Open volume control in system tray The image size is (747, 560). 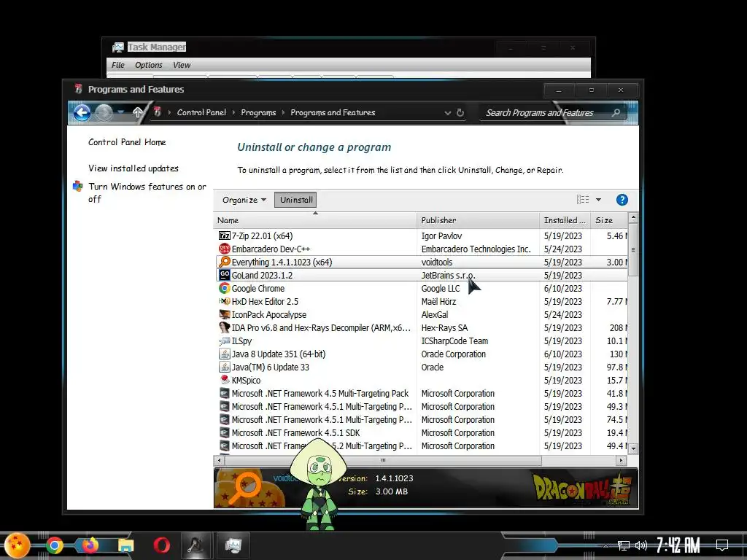click(x=641, y=545)
